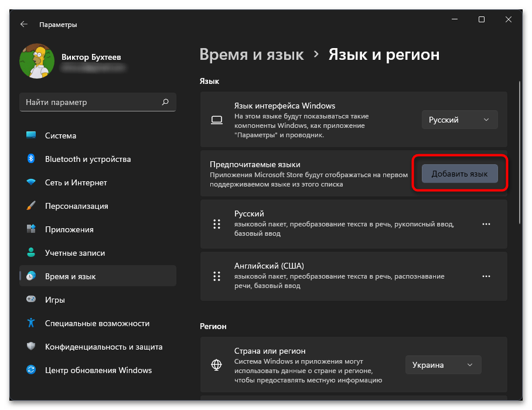
Task: Click the Приложения apps icon
Action: (x=31, y=229)
